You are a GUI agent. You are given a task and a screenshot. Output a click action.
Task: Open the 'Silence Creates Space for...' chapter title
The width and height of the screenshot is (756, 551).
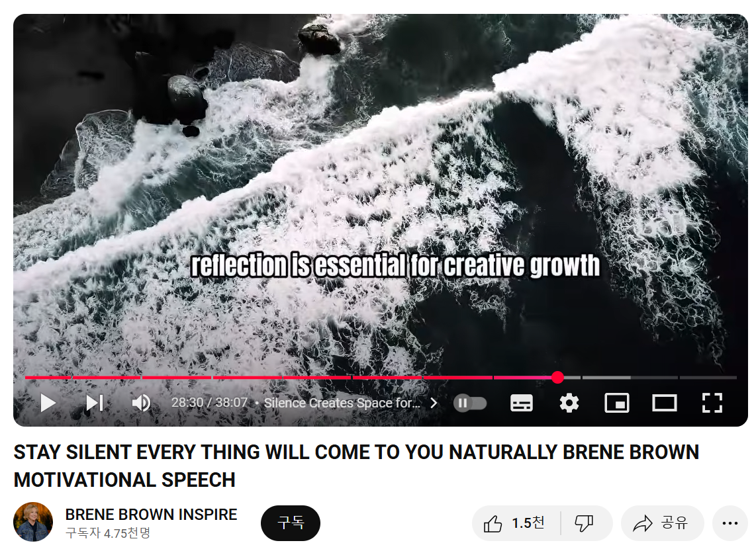tap(342, 403)
